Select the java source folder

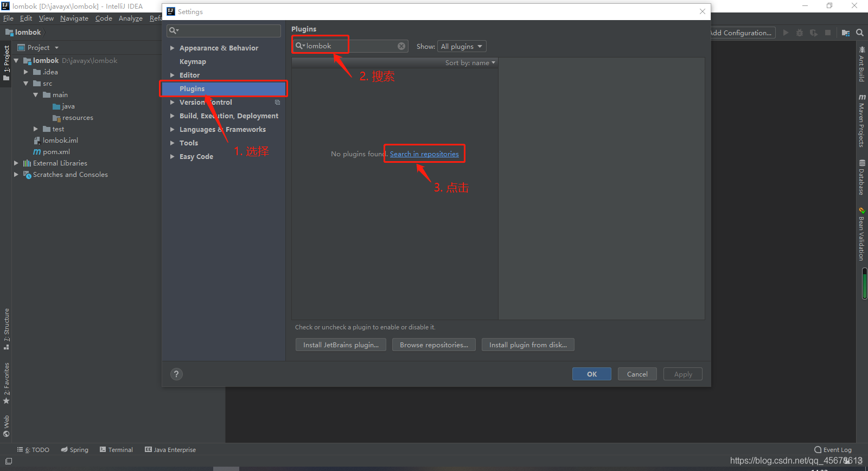click(63, 106)
